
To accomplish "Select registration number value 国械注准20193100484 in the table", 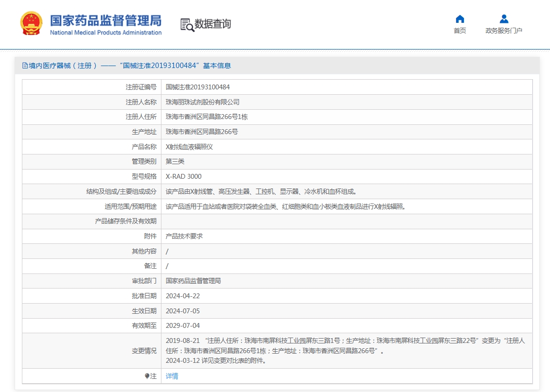I will tap(197, 87).
